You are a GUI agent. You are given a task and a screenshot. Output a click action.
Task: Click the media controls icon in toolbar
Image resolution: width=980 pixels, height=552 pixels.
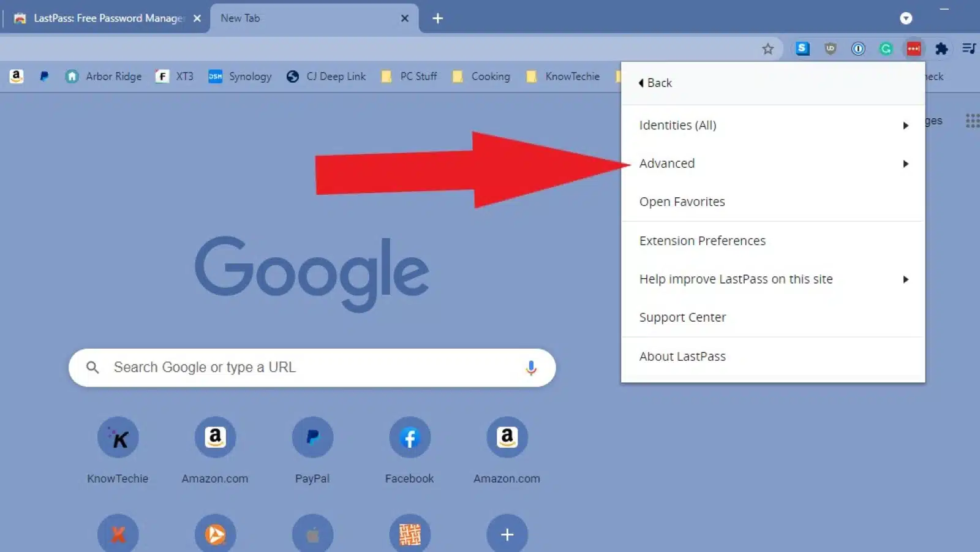click(970, 48)
